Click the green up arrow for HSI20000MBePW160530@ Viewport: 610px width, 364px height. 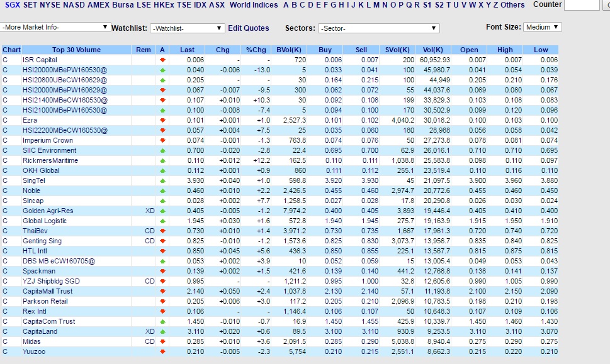coord(162,70)
